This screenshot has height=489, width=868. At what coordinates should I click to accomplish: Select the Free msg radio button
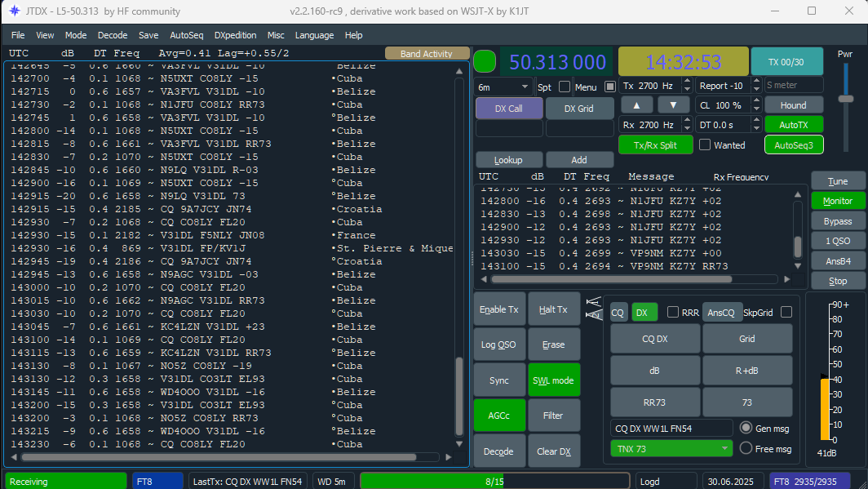coord(746,448)
